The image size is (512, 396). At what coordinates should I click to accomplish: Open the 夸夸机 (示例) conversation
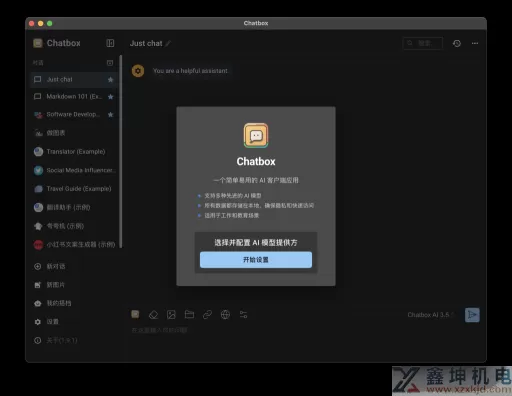74,226
